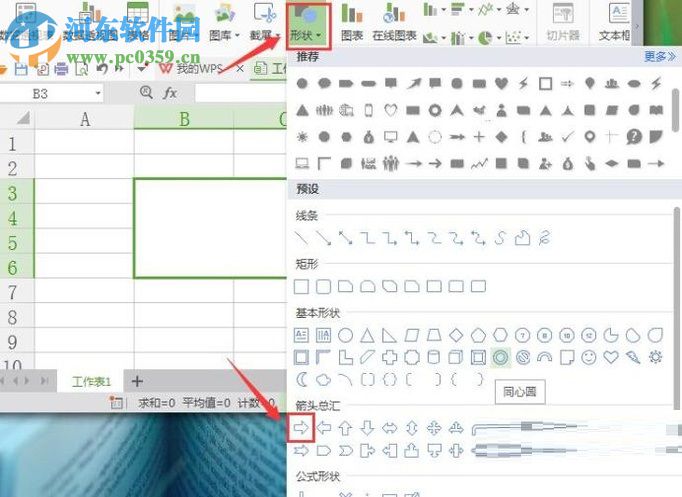
Task: Click the 在线图表 online chart button
Action: (x=394, y=23)
